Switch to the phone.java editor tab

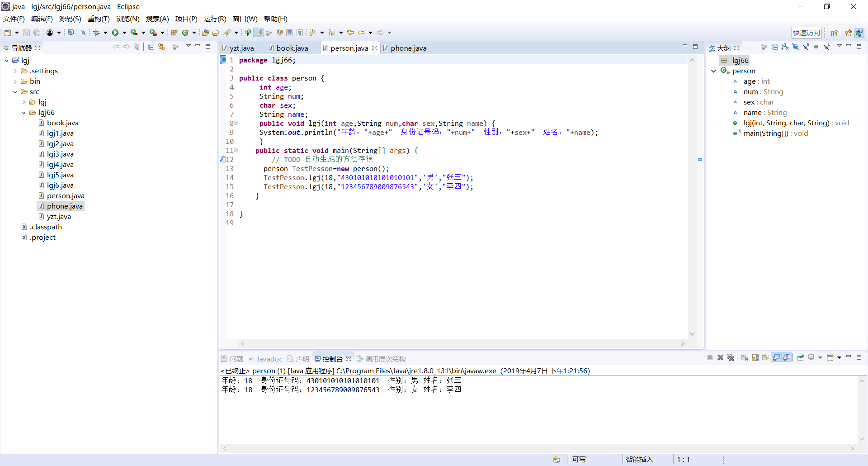point(408,48)
